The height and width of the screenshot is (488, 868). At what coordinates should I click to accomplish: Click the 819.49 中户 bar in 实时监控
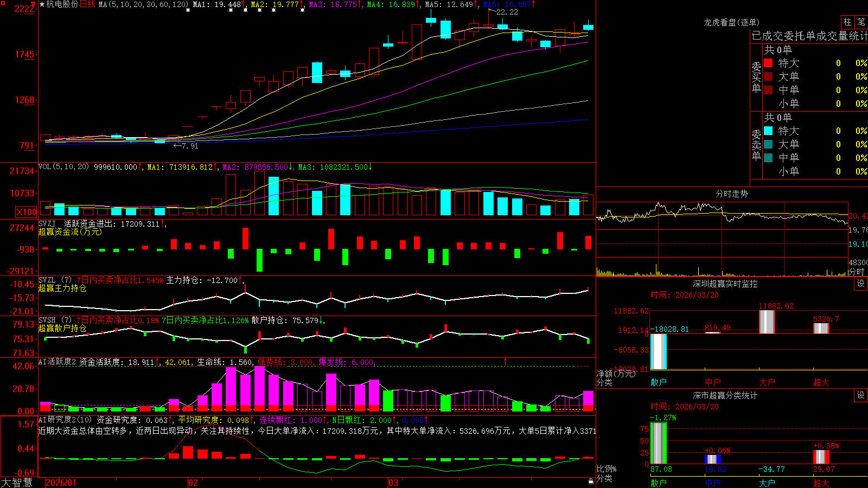coord(713,332)
